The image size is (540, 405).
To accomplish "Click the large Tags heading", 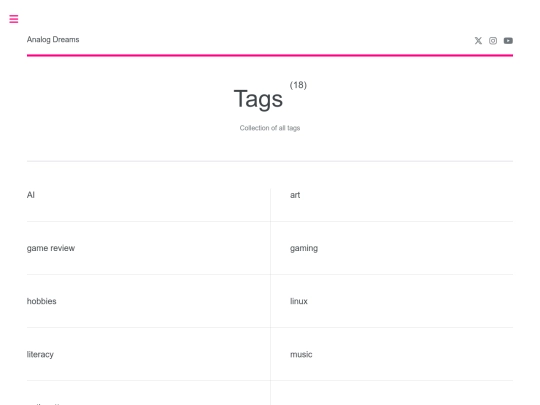I will click(258, 99).
